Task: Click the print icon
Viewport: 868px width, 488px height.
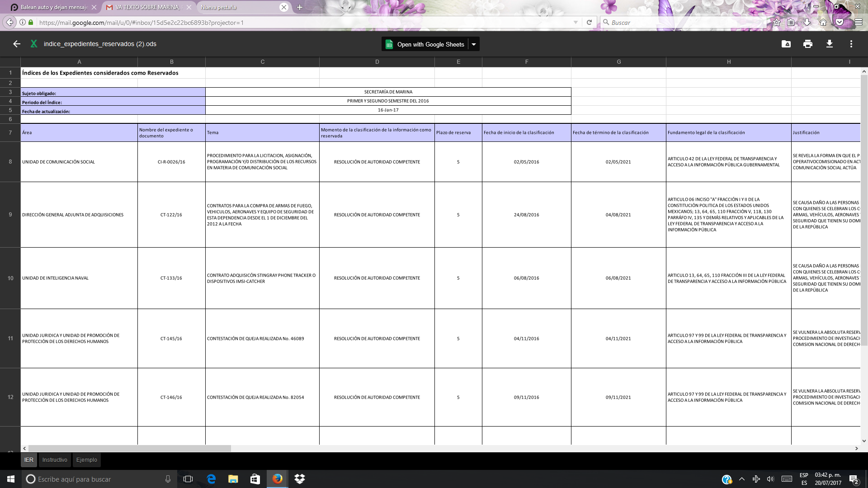Action: point(808,44)
